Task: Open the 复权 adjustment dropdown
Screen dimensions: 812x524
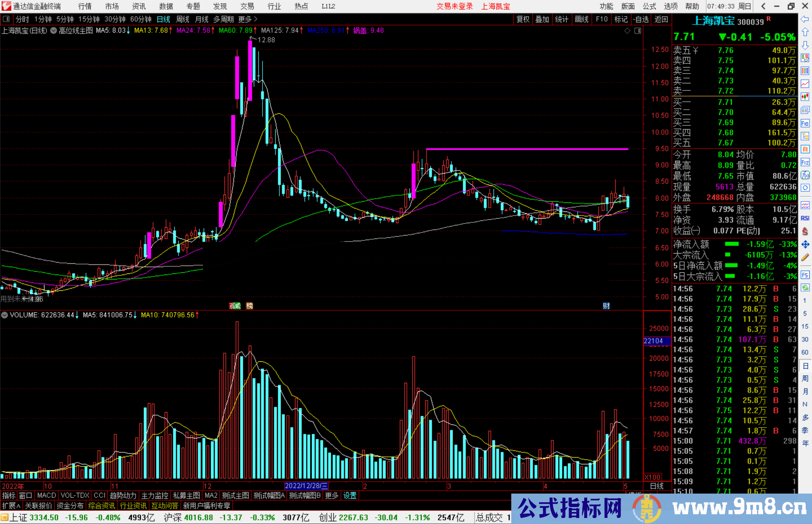Action: 523,19
